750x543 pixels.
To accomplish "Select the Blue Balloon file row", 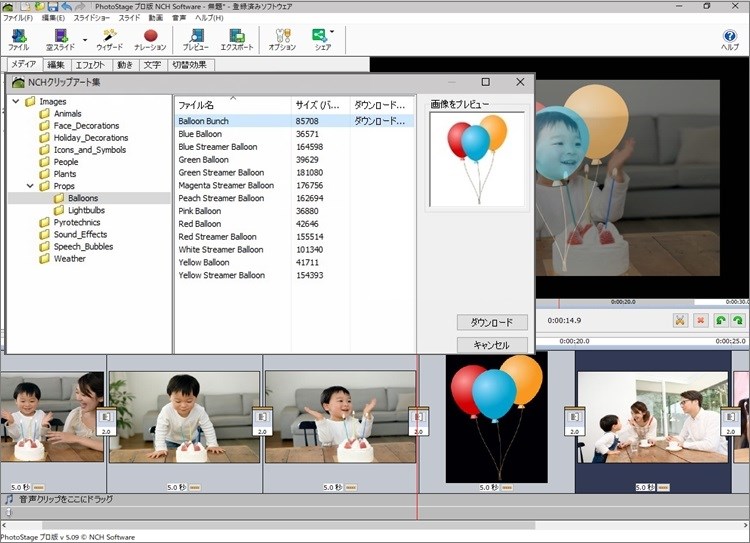I will coord(294,134).
